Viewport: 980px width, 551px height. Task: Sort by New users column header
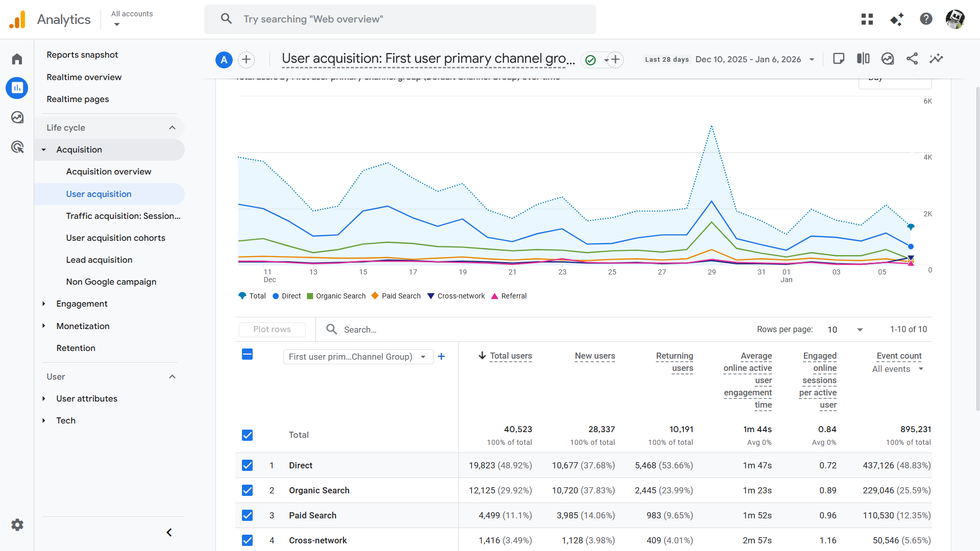point(595,356)
